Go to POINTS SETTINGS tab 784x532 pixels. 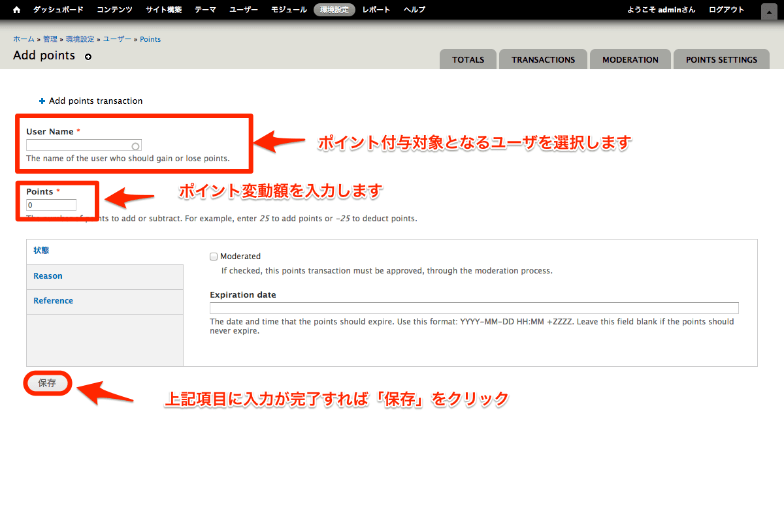(721, 59)
